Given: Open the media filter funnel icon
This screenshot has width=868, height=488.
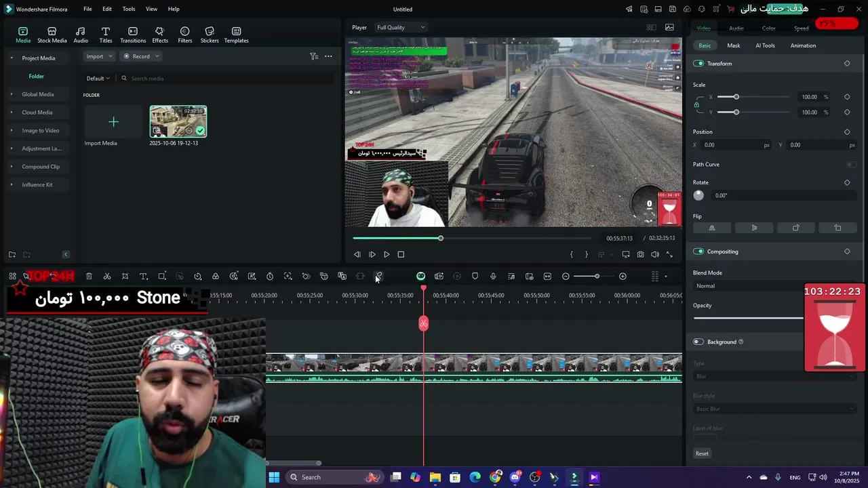Looking at the screenshot, I should coord(314,56).
